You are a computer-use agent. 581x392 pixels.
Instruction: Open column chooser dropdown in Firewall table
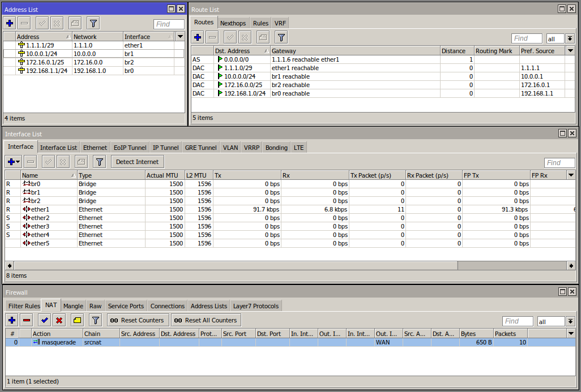[x=571, y=334]
